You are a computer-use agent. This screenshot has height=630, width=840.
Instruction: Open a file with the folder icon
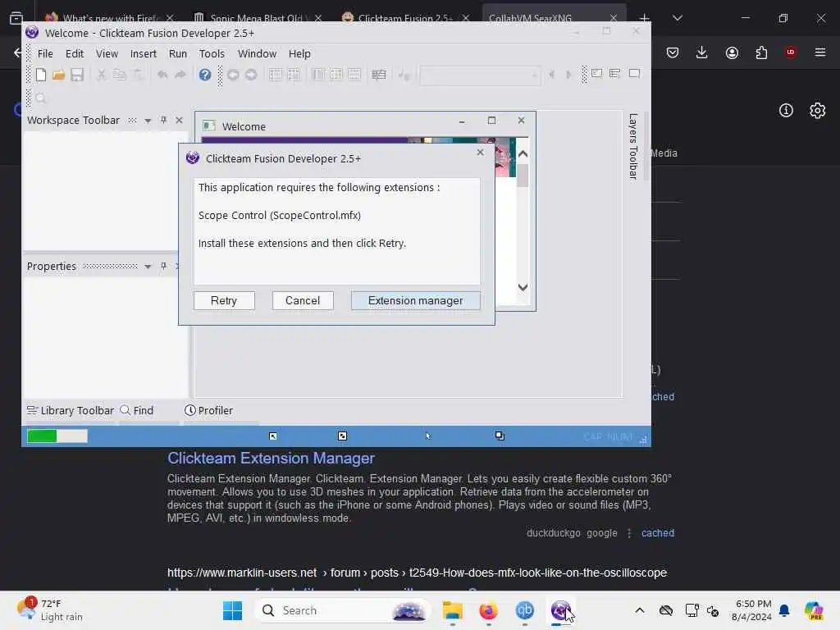click(x=59, y=75)
